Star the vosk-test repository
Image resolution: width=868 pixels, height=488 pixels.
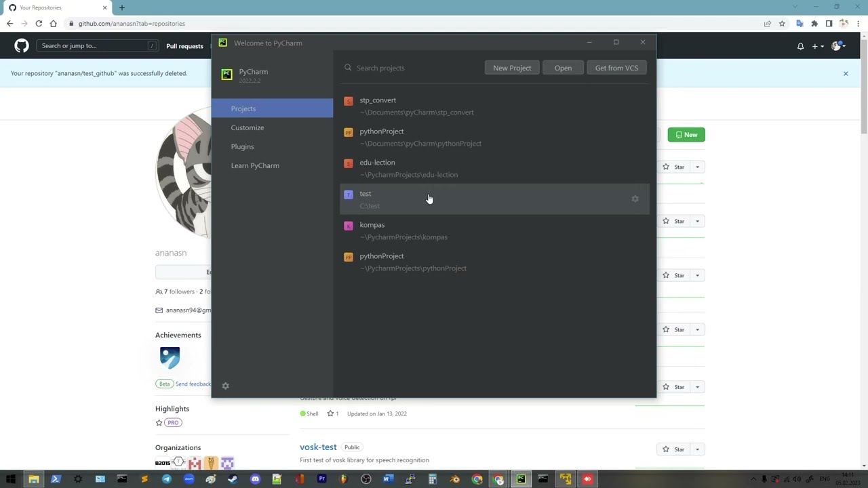tap(673, 449)
